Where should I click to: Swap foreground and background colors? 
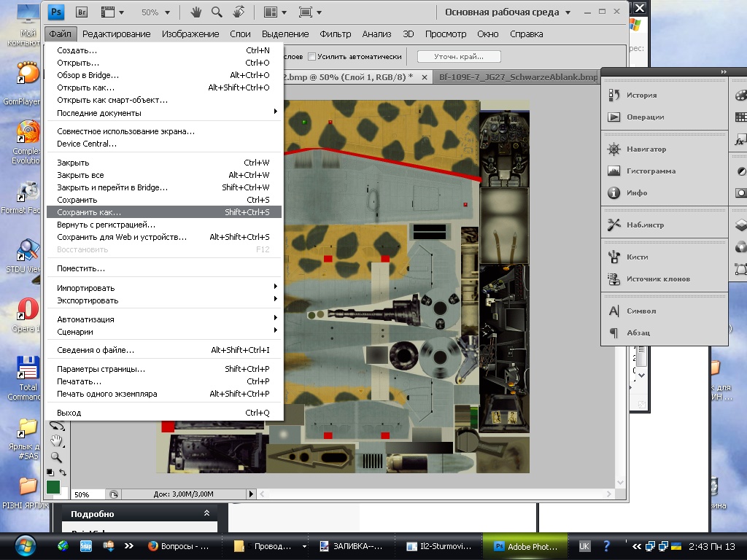coord(63,472)
